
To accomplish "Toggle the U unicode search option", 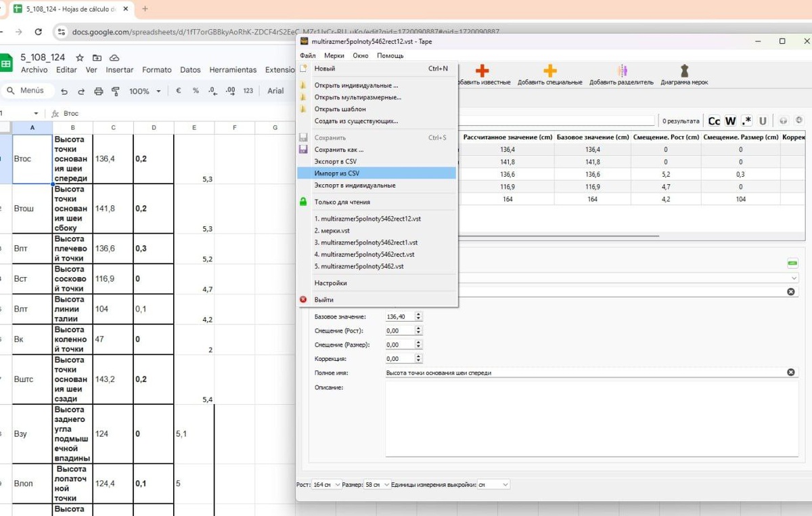I will [x=763, y=121].
